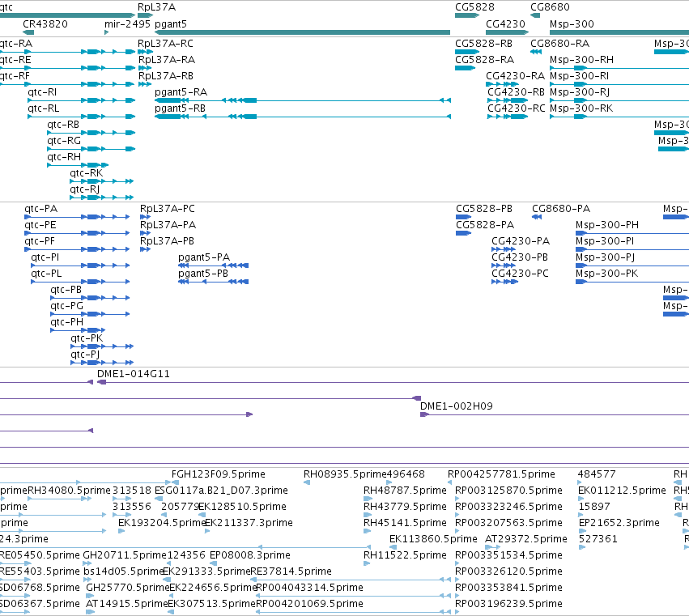689x616 pixels.
Task: Click the CG4230 gene label
Action: click(505, 24)
